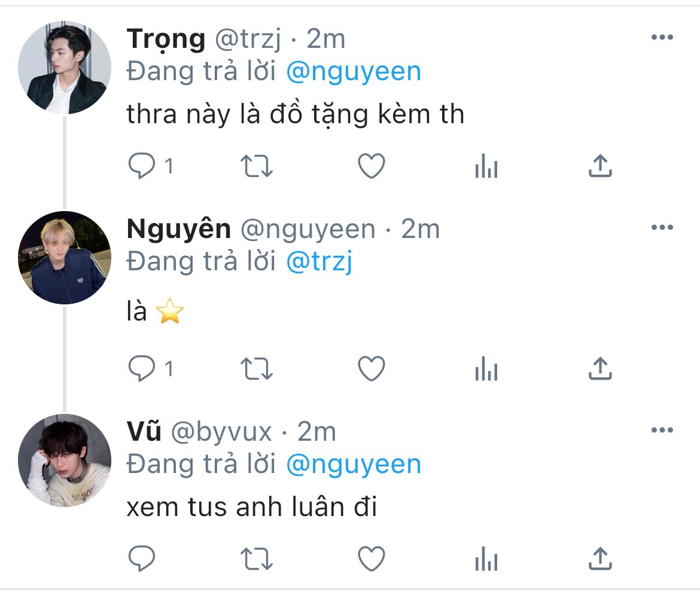Retweet Trọng's tweet about đồ tặng kèm
Screen dimensions: 700x598
click(x=257, y=167)
